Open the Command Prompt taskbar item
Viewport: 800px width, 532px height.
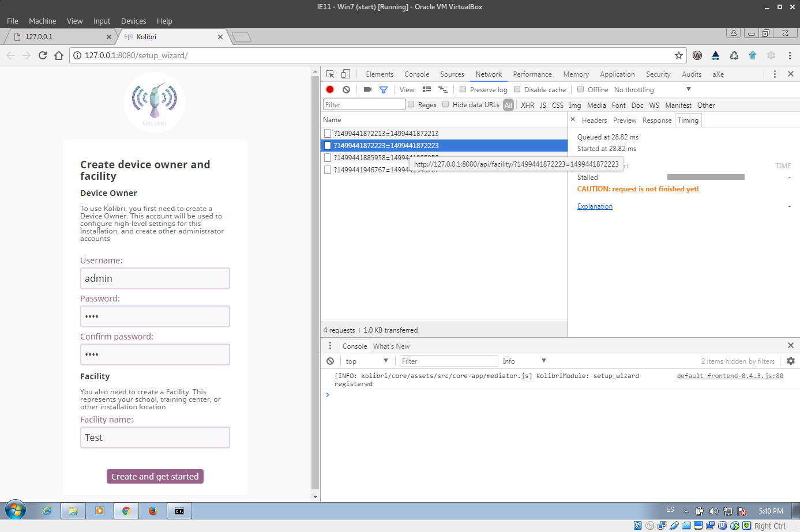pos(179,511)
